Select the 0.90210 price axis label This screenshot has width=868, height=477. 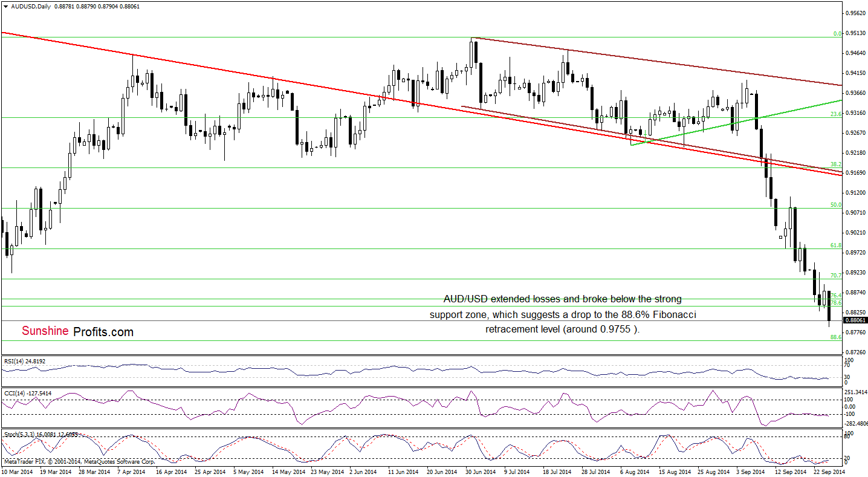coord(855,233)
